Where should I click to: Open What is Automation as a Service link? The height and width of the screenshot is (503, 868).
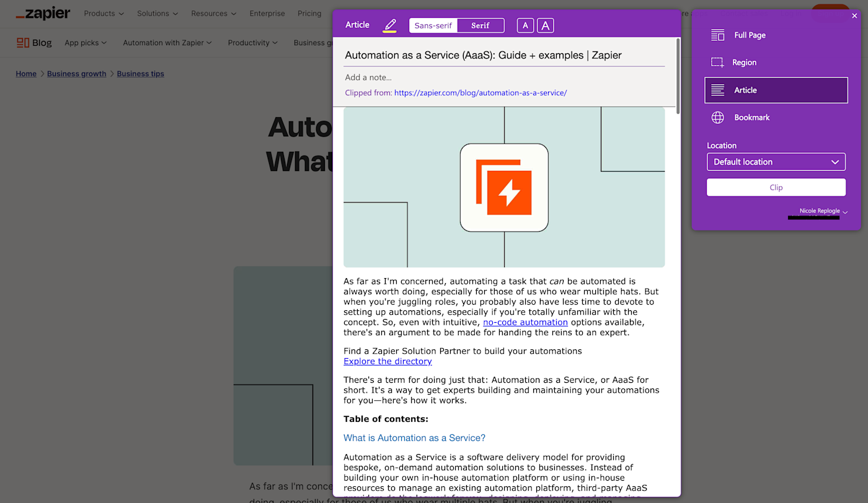point(414,438)
